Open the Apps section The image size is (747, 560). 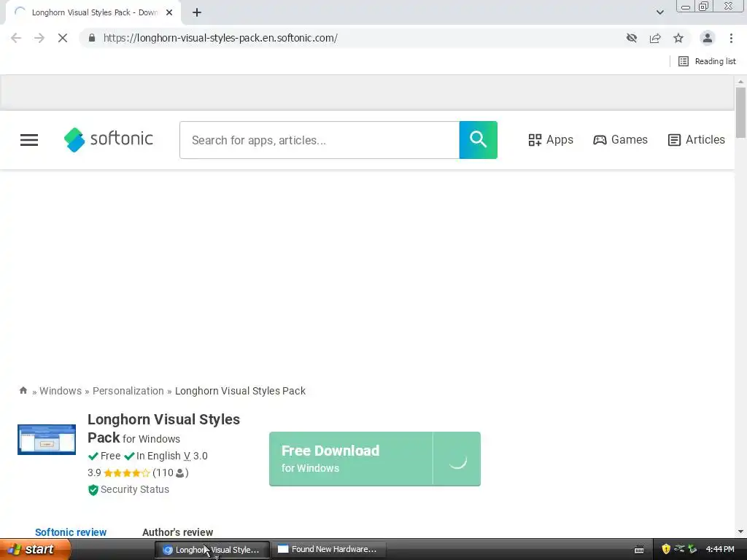(x=551, y=139)
